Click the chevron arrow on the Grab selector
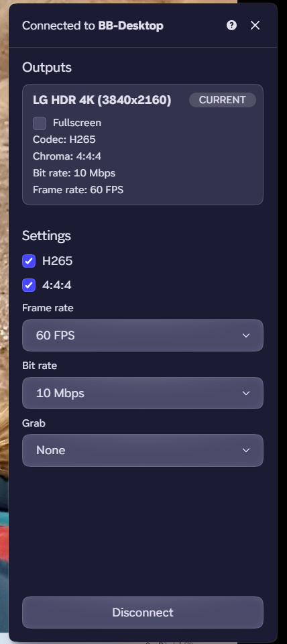The height and width of the screenshot is (644, 287). tap(246, 450)
